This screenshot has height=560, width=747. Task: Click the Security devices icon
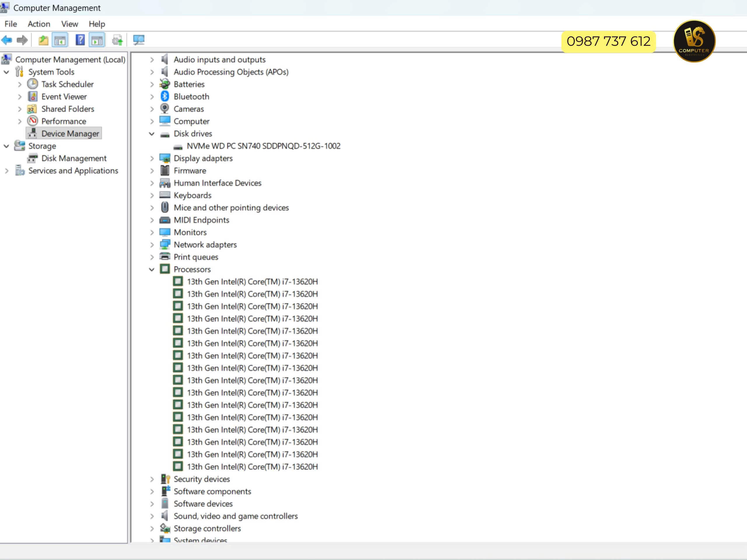[165, 479]
